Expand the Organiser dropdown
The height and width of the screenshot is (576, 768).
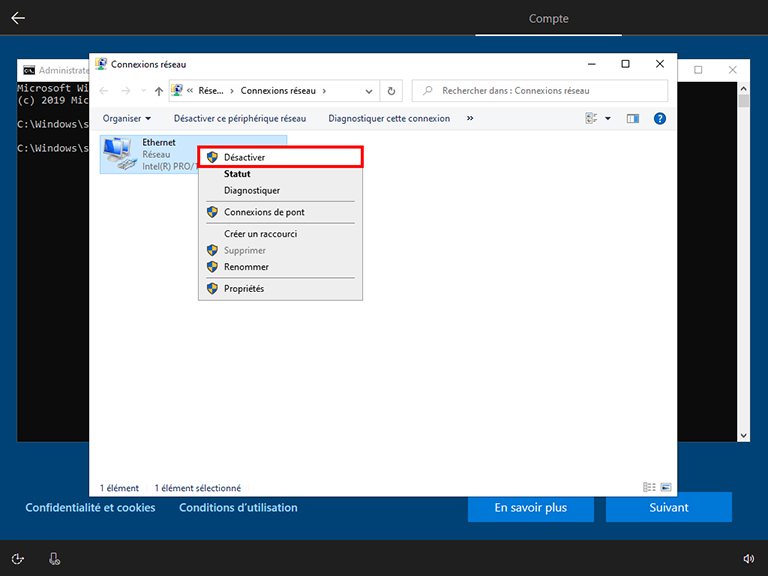[126, 118]
